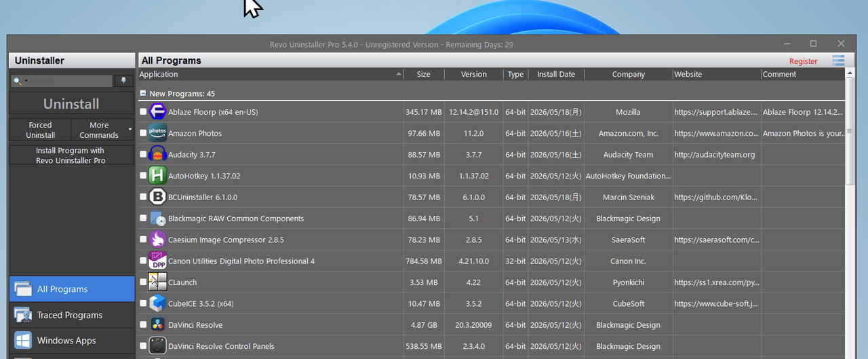The image size is (868, 359).
Task: Check the AutoHotkey 1.1.37.02 checkbox
Action: click(143, 176)
